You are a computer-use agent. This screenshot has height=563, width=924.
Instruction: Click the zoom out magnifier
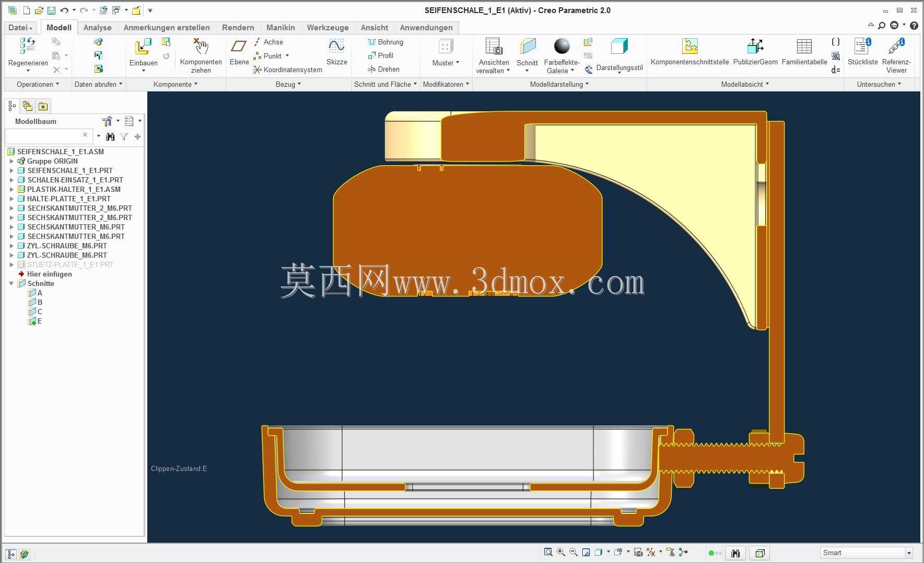574,553
